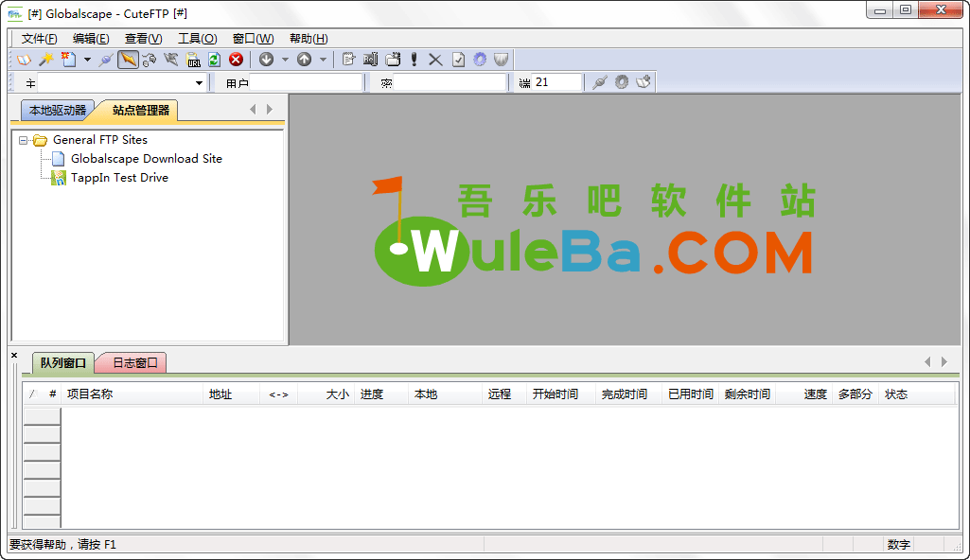Click left scroll arrow of site panel tabs
Image resolution: width=970 pixels, height=560 pixels.
pos(253,110)
